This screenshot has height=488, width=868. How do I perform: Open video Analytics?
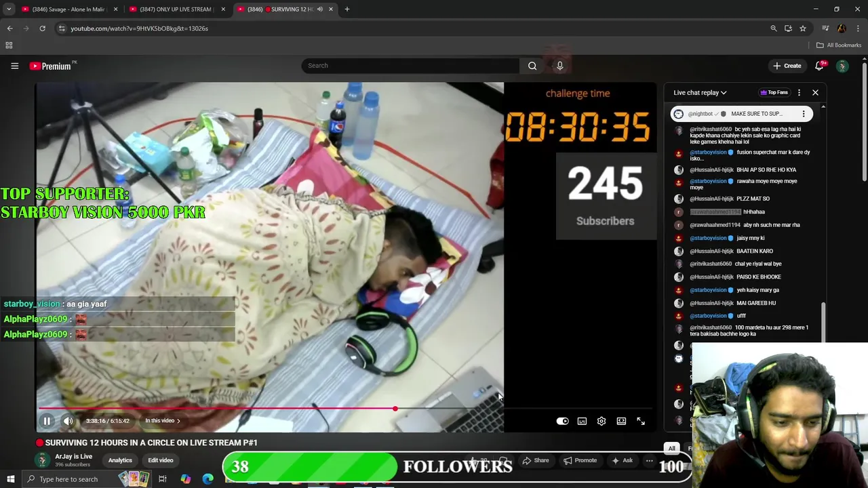pos(120,460)
